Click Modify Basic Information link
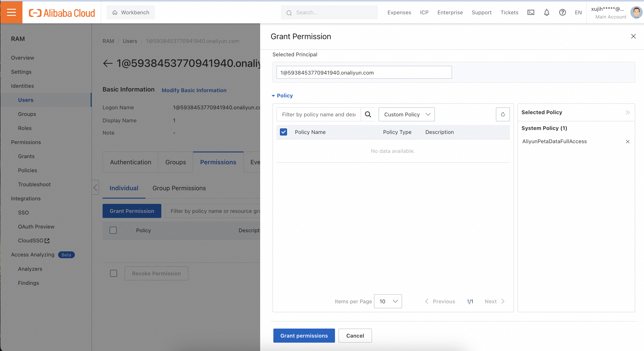 click(x=194, y=90)
